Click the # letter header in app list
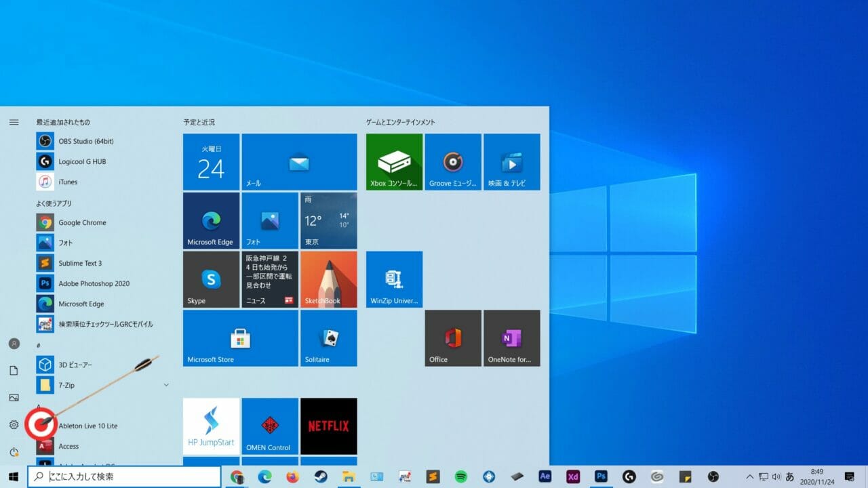 tap(39, 345)
